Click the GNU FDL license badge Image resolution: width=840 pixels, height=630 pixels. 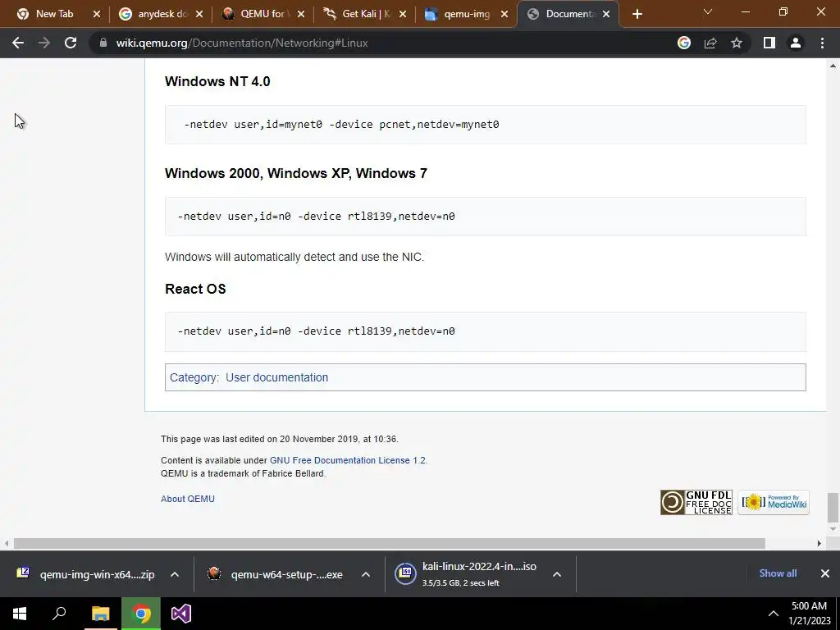pos(696,503)
